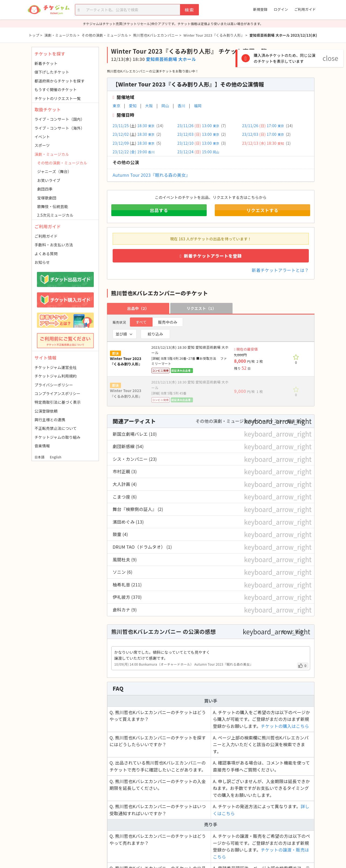Switch to リクエスト（1） tab
This screenshot has height=868, width=346.
(201, 308)
